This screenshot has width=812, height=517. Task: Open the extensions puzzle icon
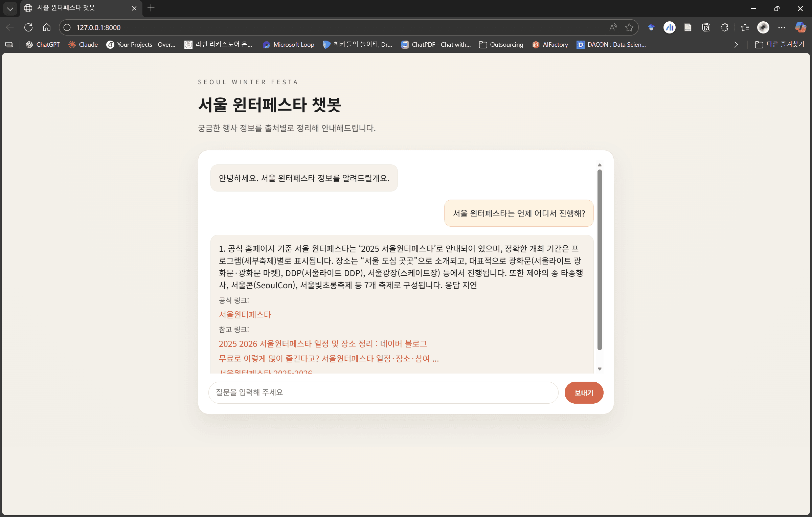click(724, 27)
